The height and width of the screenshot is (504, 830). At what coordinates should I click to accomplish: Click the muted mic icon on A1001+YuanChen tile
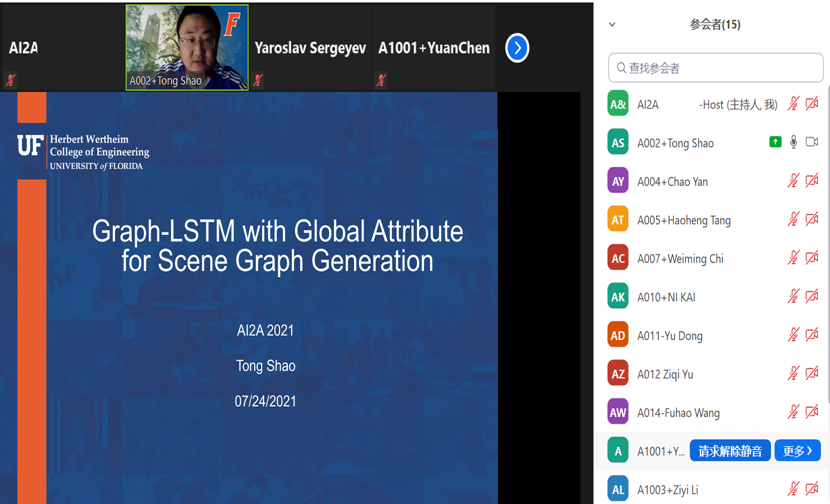[x=381, y=80]
